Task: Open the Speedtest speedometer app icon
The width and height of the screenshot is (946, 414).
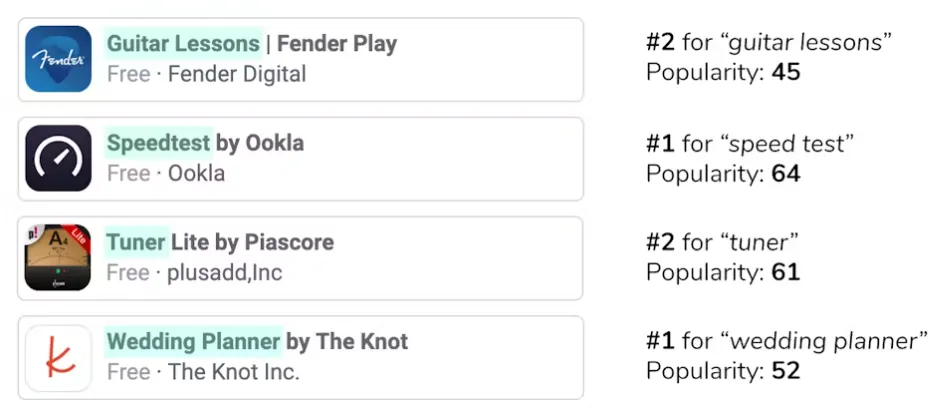Action: point(59,158)
